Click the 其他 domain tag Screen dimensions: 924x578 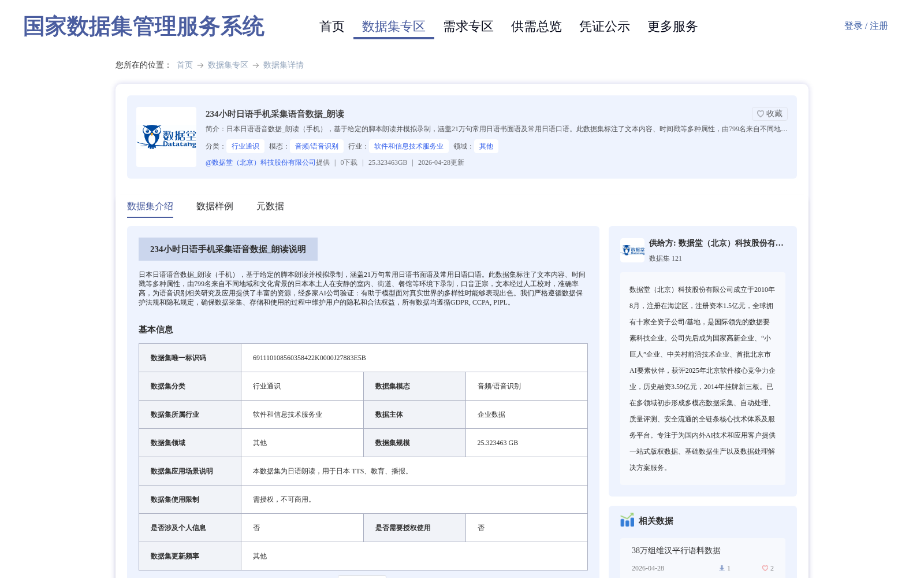486,146
